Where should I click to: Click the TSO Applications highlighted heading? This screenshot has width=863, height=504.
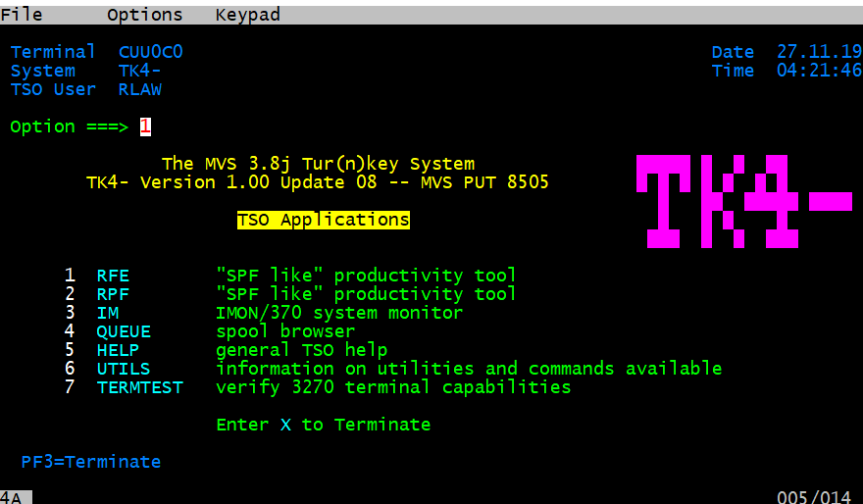click(324, 220)
